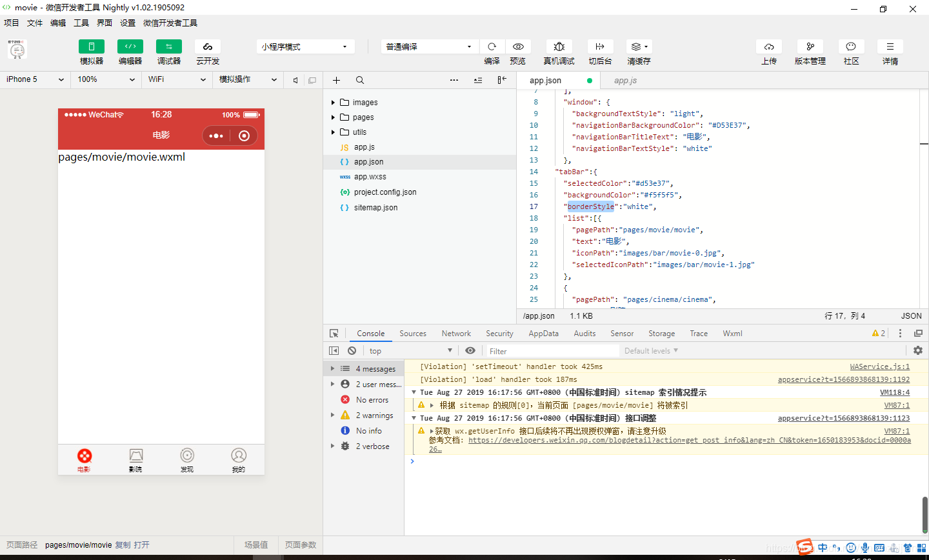Open file tree more options icon
Screen dimensions: 929x560
454,80
